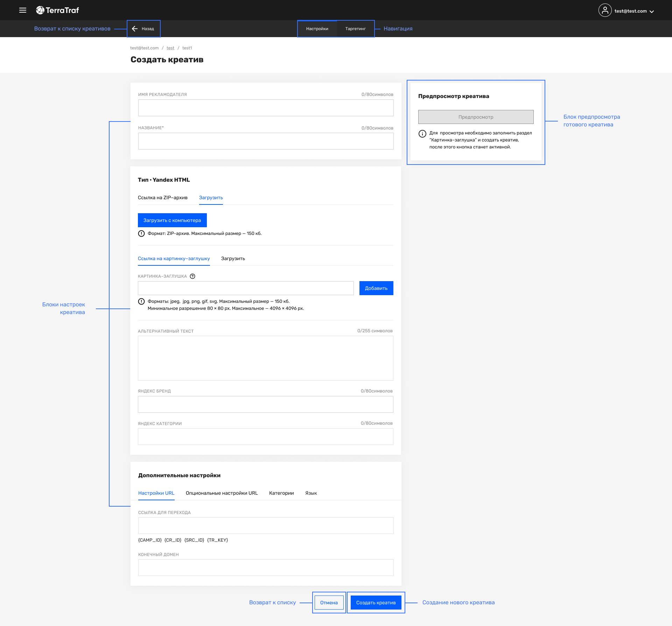Open Опциональные настройки URL tab
Image resolution: width=672 pixels, height=626 pixels.
222,493
